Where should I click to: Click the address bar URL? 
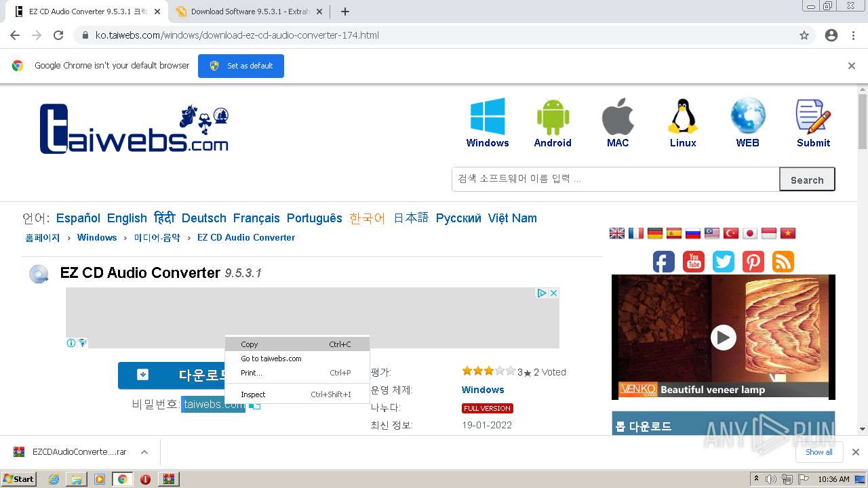(x=237, y=35)
